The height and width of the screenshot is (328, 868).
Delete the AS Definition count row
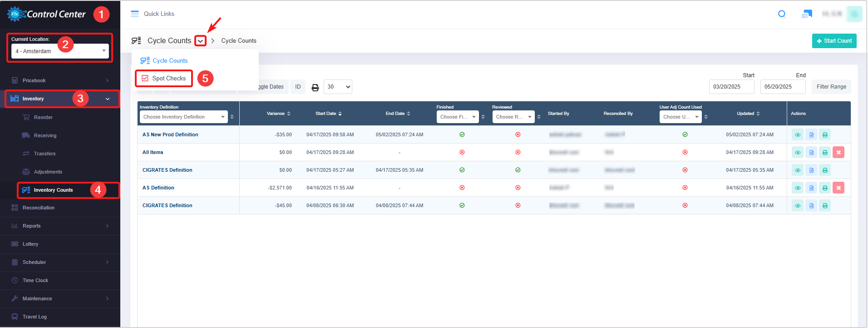(x=838, y=188)
